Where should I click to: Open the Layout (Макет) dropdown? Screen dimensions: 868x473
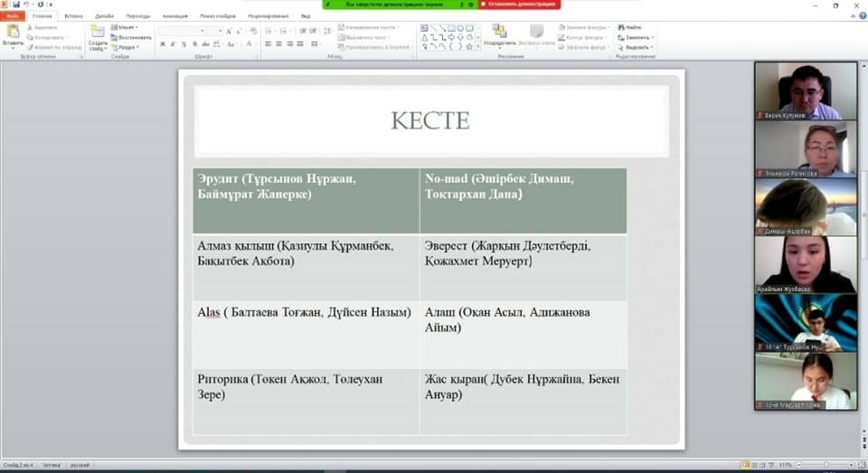point(127,27)
